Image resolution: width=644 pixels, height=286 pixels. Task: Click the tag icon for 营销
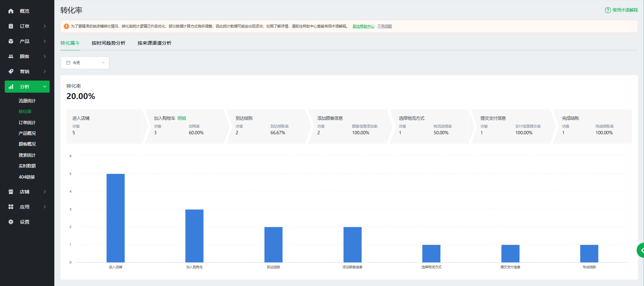tap(11, 71)
